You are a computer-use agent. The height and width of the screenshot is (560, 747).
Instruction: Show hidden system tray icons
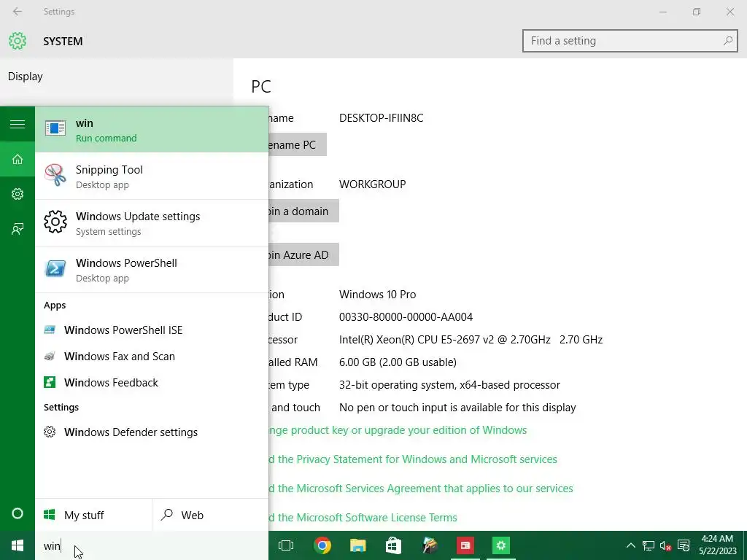coord(630,545)
